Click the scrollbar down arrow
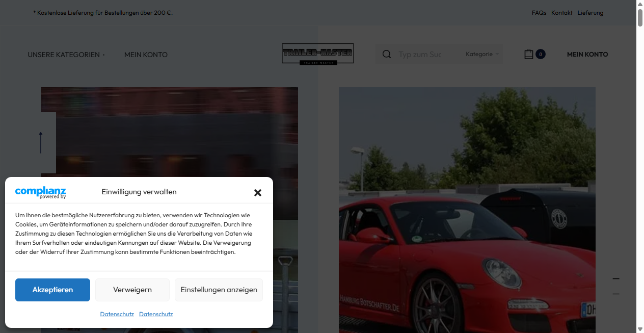This screenshot has height=333, width=644. [640, 329]
